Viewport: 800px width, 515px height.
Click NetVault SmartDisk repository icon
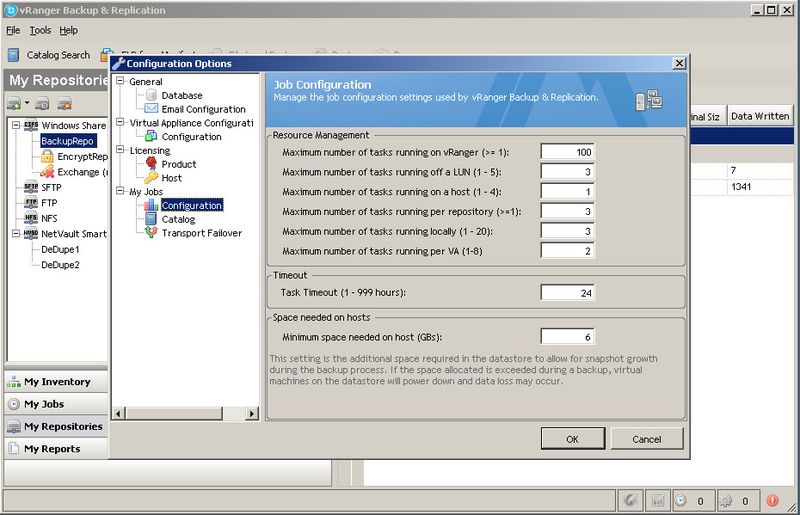[x=31, y=233]
